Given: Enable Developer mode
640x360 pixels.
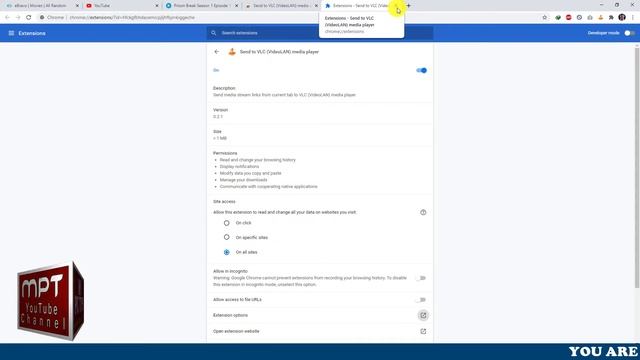Looking at the screenshot, I should pyautogui.click(x=629, y=33).
